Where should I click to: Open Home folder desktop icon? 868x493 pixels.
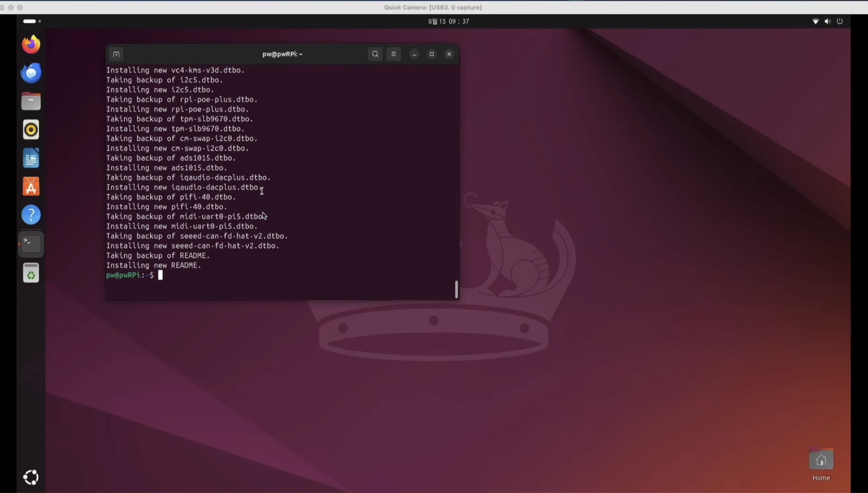point(821,461)
